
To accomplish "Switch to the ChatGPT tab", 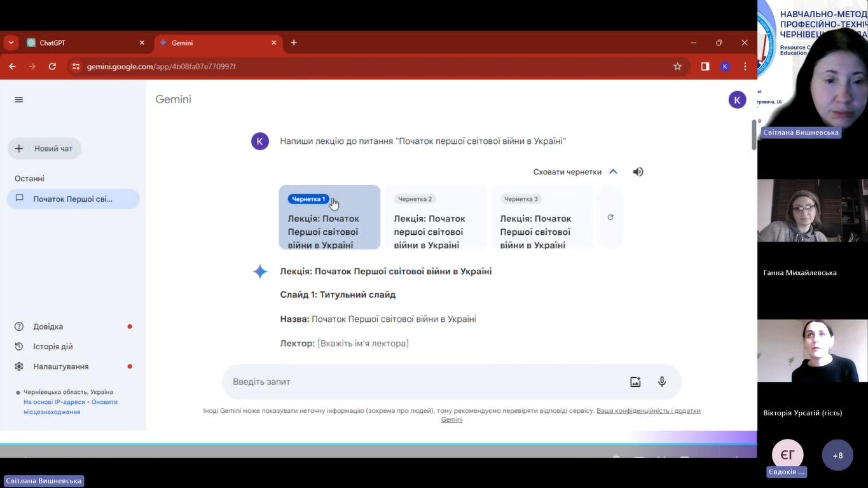I will pyautogui.click(x=83, y=43).
